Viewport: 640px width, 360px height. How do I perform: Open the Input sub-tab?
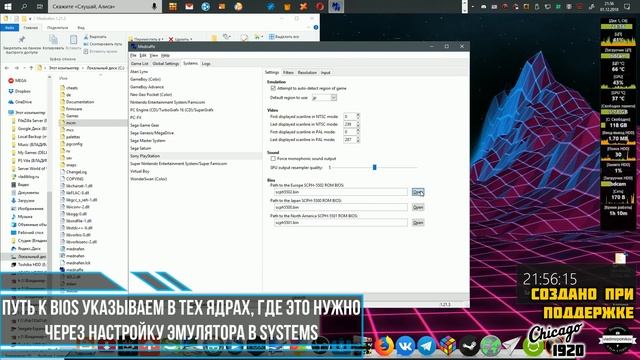(x=325, y=73)
